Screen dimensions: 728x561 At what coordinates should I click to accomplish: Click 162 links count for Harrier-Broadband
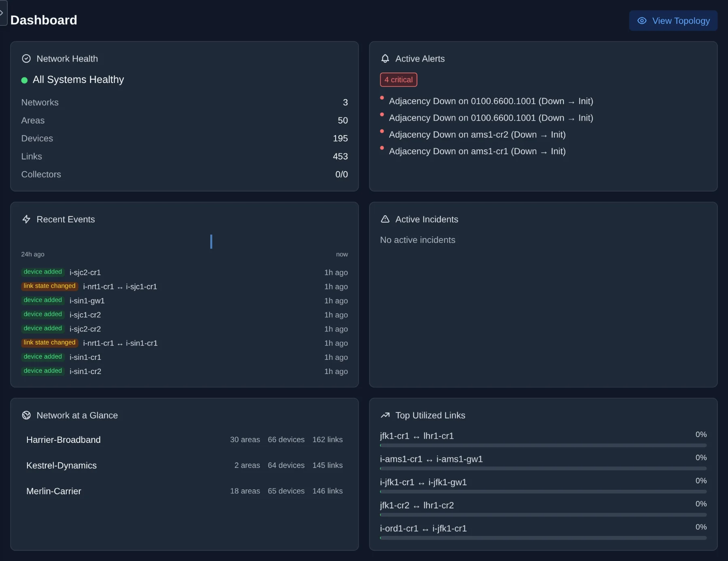328,440
